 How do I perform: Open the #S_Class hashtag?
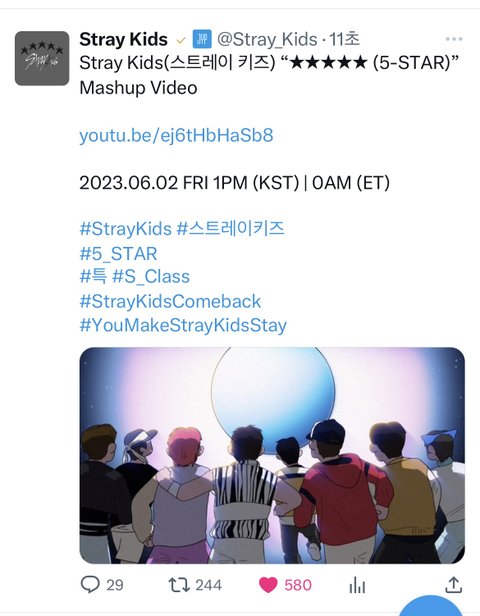(x=151, y=277)
